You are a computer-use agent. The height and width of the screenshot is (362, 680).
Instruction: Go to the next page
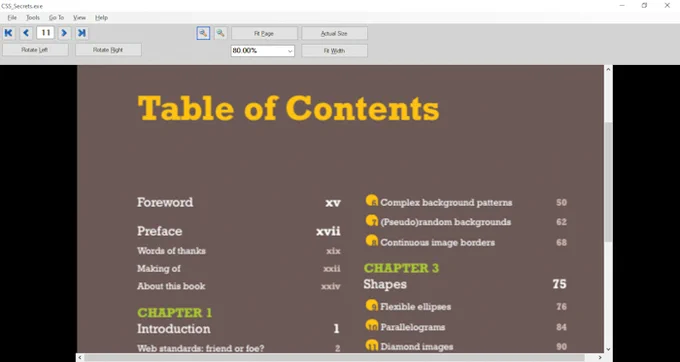point(64,33)
